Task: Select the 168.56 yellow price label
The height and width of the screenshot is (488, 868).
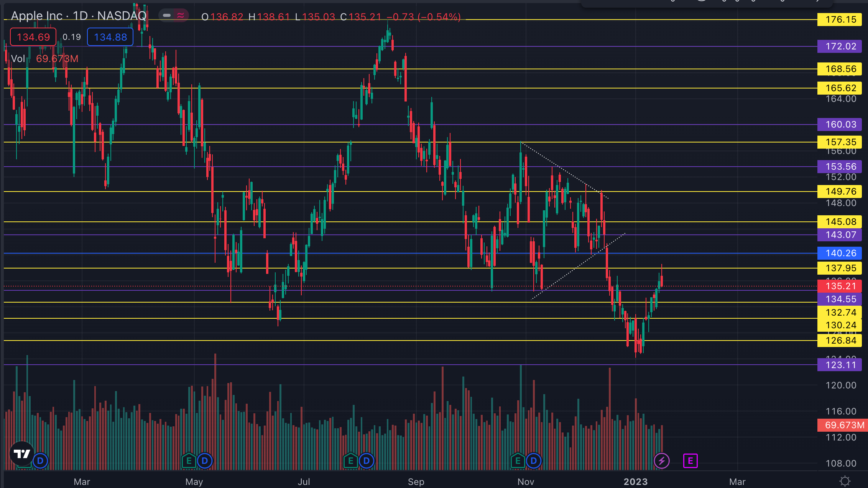Action: pyautogui.click(x=840, y=69)
